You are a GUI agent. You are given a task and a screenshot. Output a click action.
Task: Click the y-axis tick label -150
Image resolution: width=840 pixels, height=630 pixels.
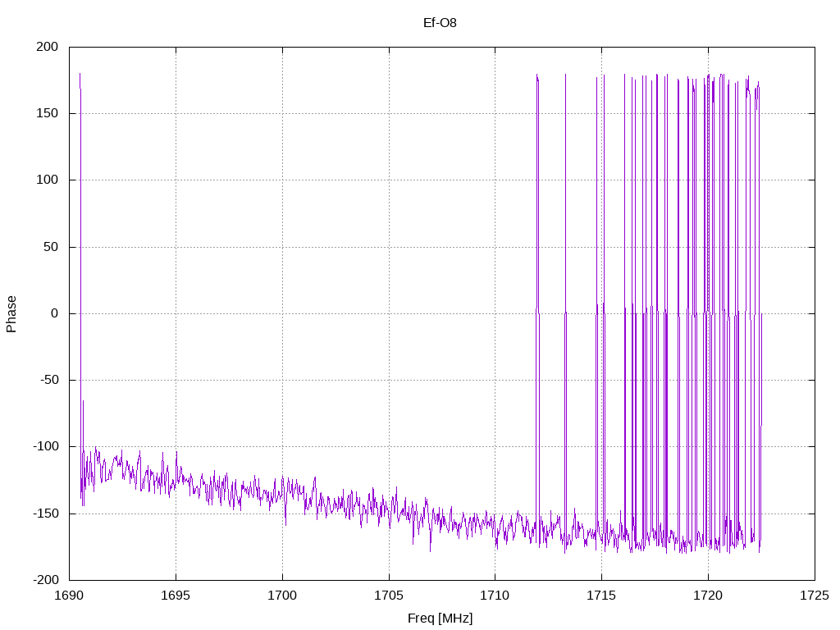[x=46, y=514]
